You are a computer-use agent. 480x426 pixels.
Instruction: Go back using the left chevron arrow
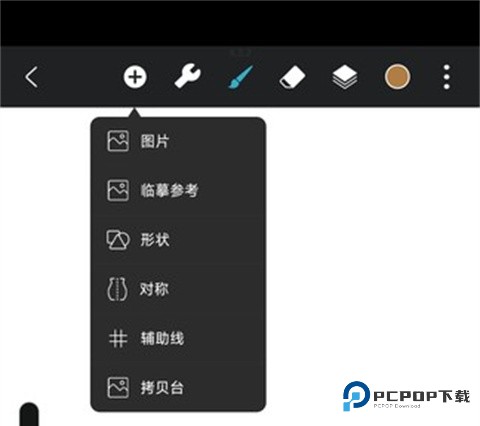(32, 77)
